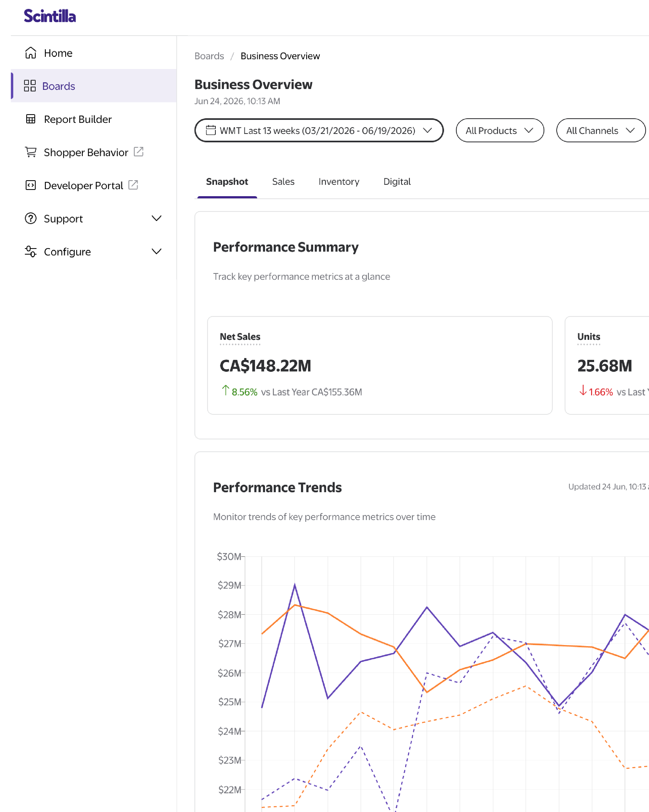This screenshot has width=649, height=812.
Task: Click Developer Portal external link icon
Action: pyautogui.click(x=133, y=185)
